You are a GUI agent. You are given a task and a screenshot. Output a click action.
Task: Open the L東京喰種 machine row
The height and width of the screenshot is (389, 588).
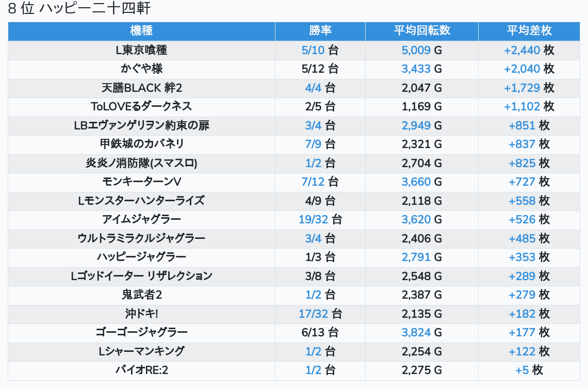[141, 50]
